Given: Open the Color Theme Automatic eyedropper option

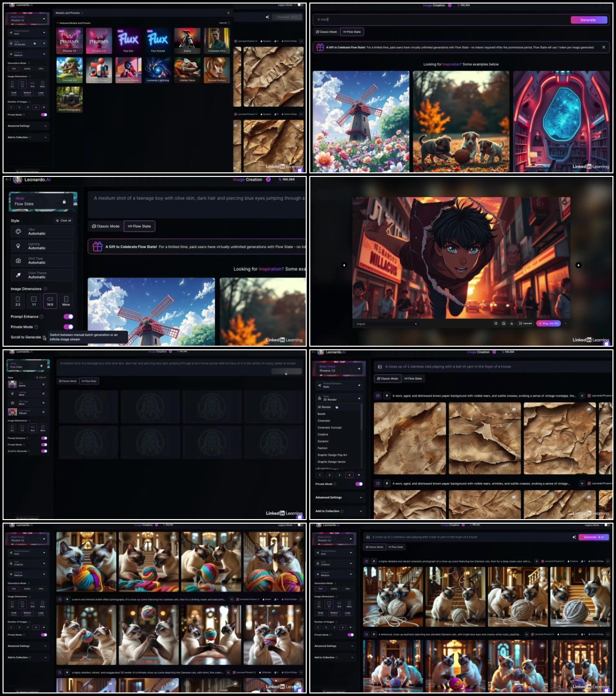Looking at the screenshot, I should pos(42,275).
